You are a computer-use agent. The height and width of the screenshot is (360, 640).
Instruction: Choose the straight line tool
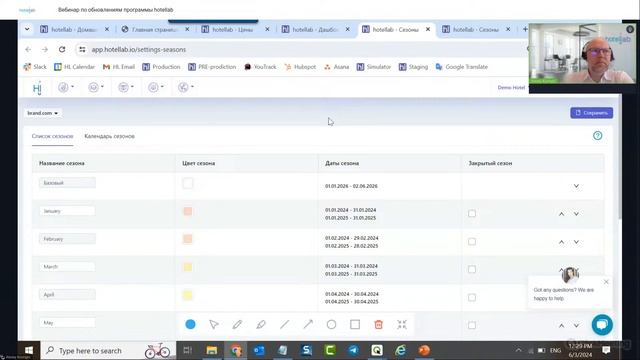[x=284, y=324]
